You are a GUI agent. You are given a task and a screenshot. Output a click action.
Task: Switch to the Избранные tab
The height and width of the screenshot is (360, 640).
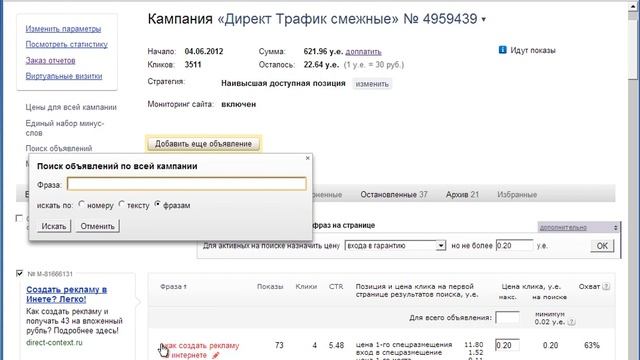[x=517, y=195]
